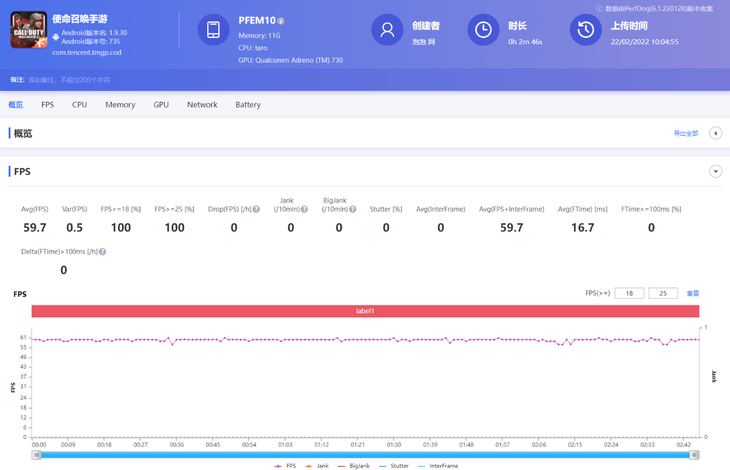Click the chart time range slider bar

point(365,455)
